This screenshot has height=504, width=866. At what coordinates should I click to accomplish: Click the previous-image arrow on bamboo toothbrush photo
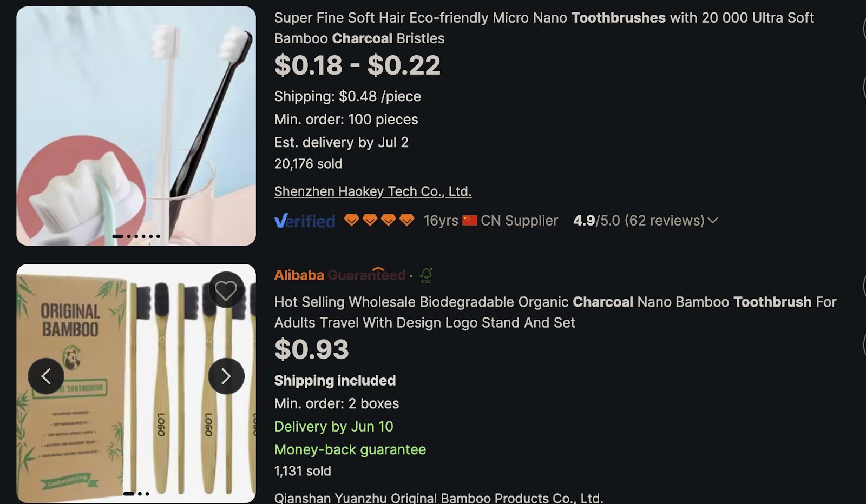[x=46, y=376]
